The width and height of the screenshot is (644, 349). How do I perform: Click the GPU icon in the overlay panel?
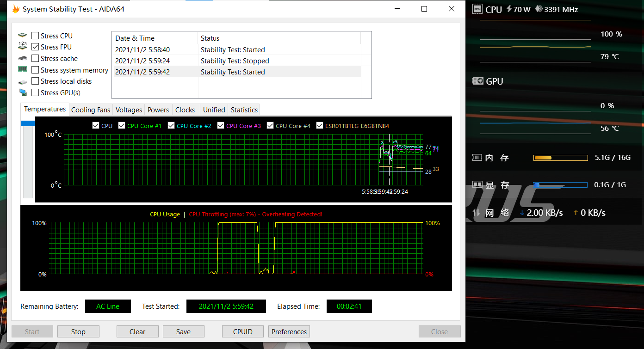477,81
